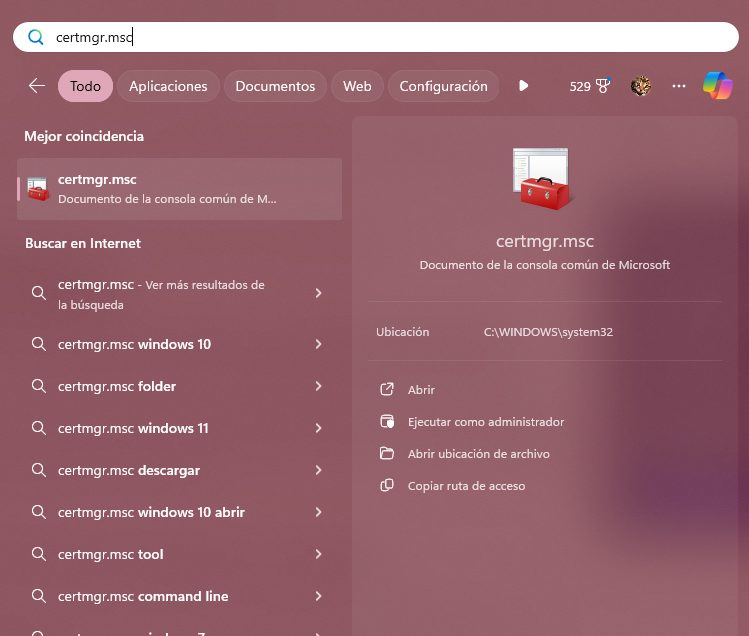Image resolution: width=749 pixels, height=636 pixels.
Task: Click the Abrir open-external icon
Action: click(x=387, y=389)
